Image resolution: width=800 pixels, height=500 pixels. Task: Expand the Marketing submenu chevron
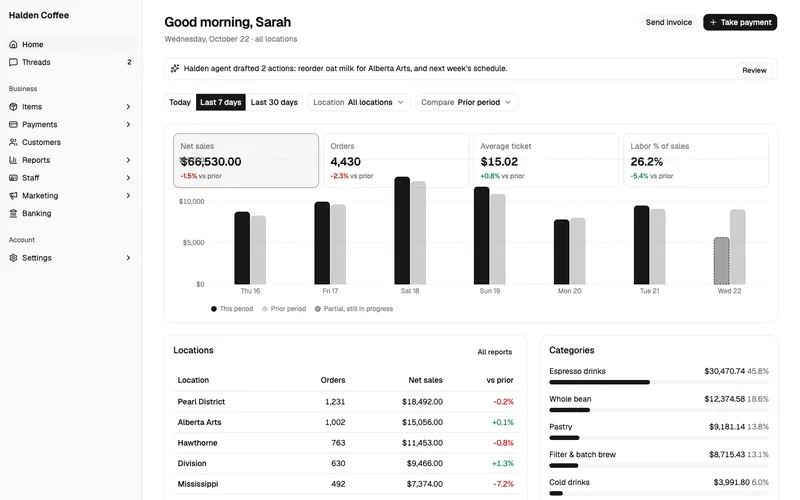(128, 195)
